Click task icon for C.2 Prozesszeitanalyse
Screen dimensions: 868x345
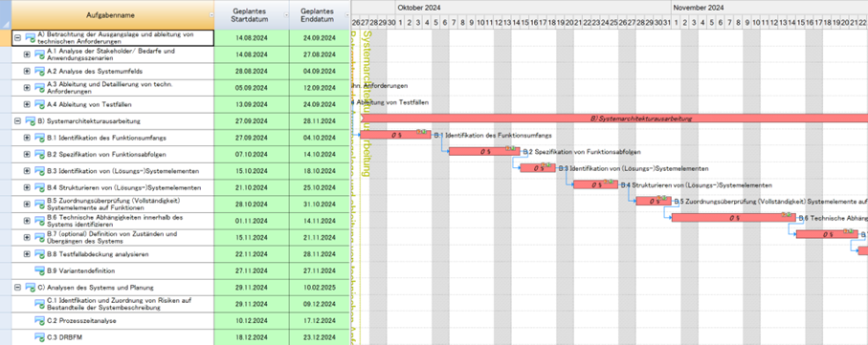39,321
